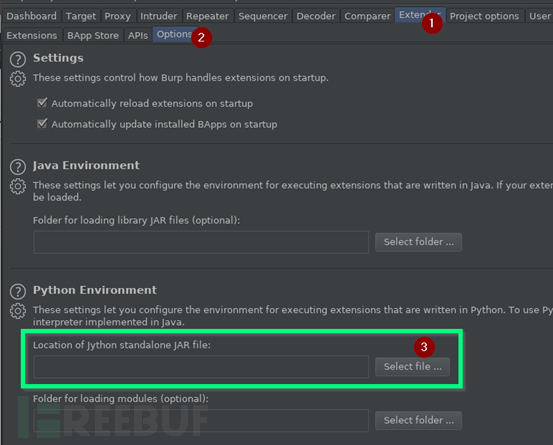
Task: Click the 'Location of Jython standalone JAR file:' label
Action: coord(122,345)
